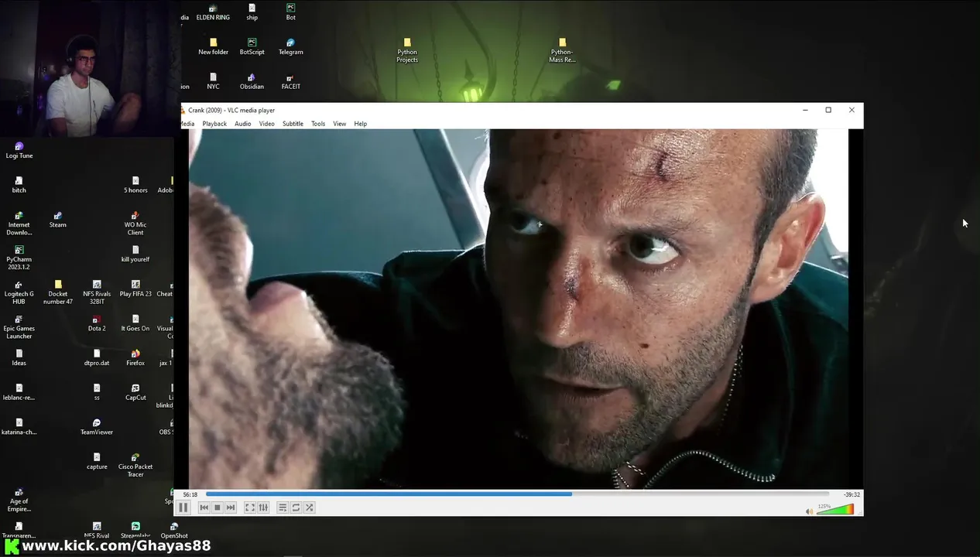Screen dimensions: 980x557
Task: Select the Cisco Packet Tracer shortcut
Action: 135,465
